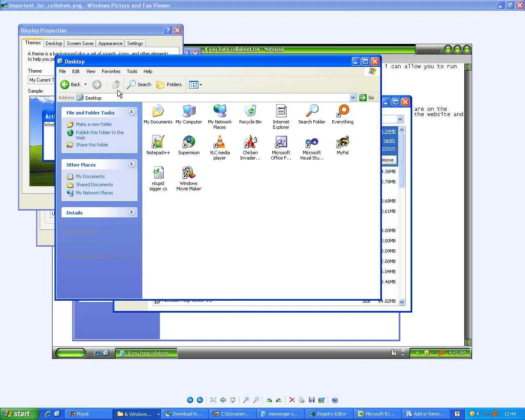Save a copy with the floppy disk icon

[x=312, y=400]
